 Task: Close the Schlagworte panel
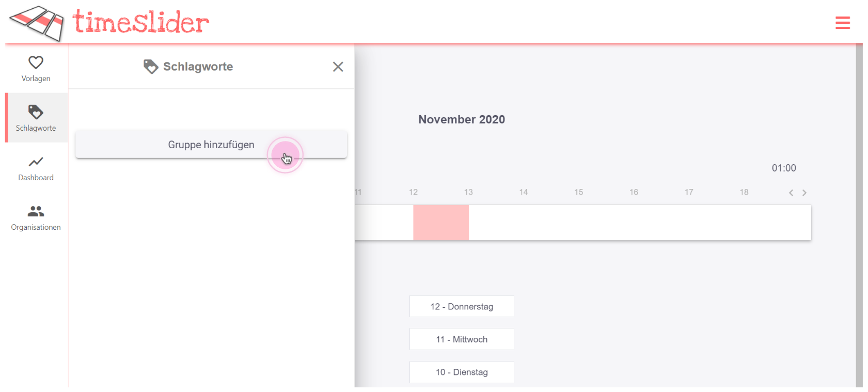click(x=338, y=67)
